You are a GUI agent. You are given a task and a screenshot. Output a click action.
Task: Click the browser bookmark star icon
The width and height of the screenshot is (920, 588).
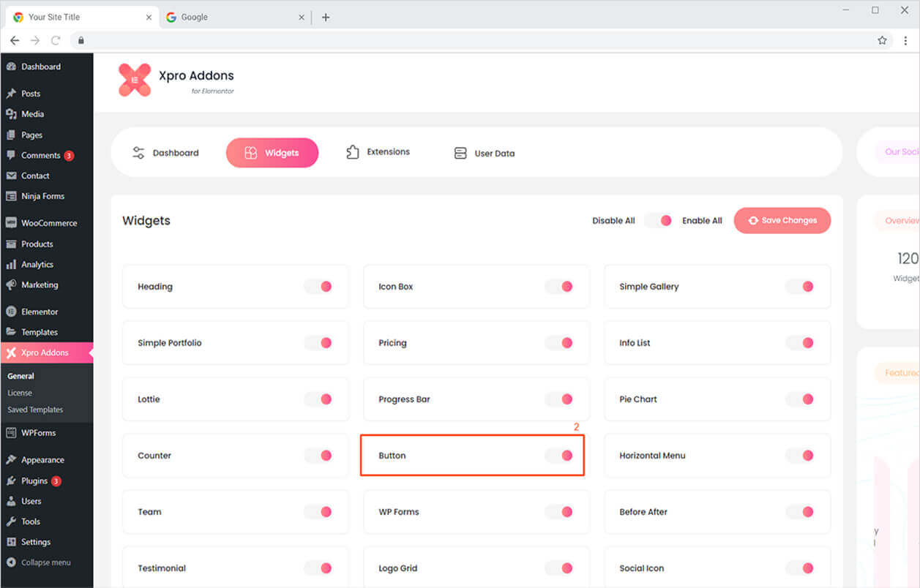882,40
